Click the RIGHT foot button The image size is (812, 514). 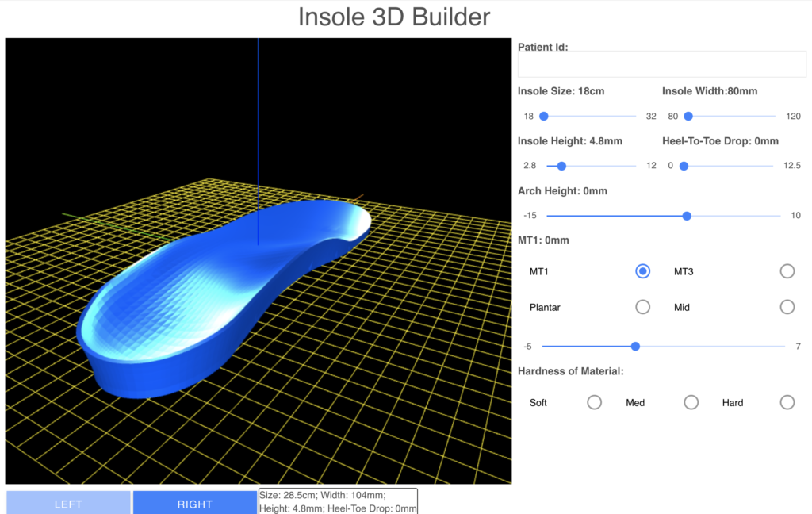(x=195, y=503)
